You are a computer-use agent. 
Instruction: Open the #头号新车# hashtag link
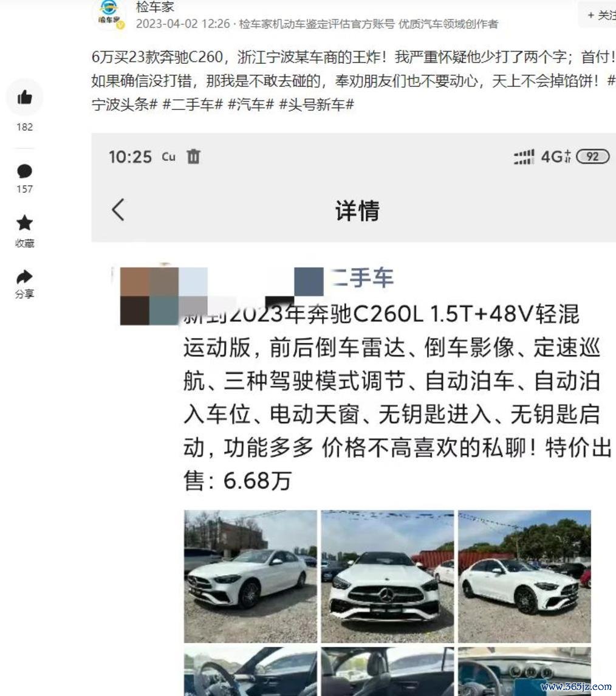click(x=317, y=105)
